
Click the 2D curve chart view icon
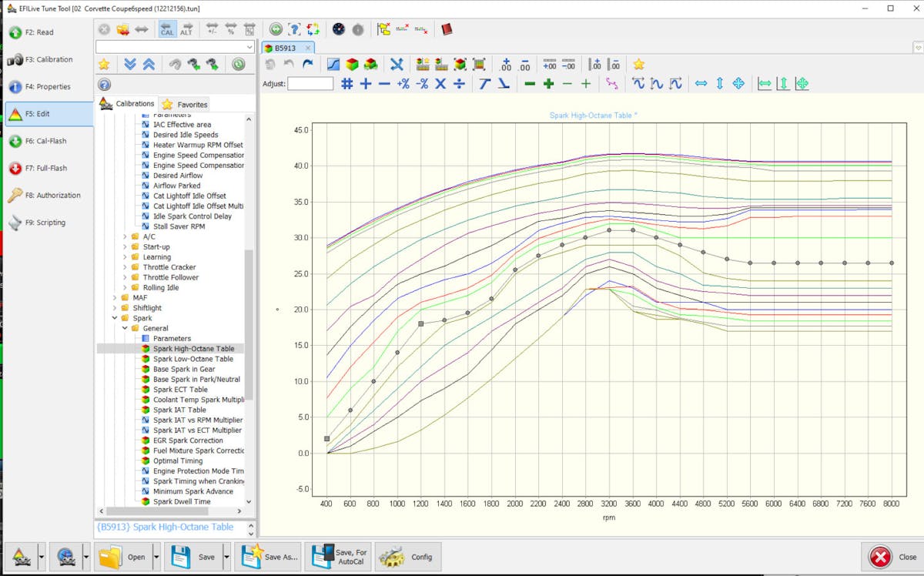pos(334,65)
